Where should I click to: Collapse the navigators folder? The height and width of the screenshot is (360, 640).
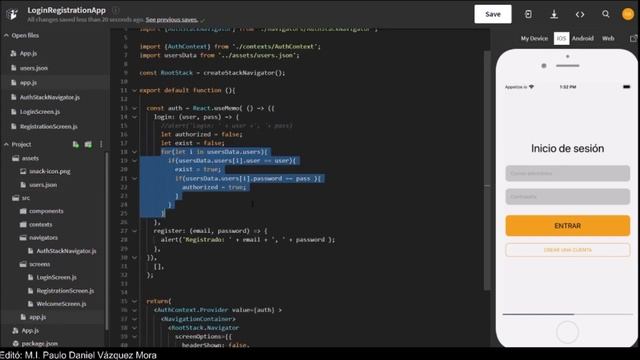pyautogui.click(x=43, y=238)
